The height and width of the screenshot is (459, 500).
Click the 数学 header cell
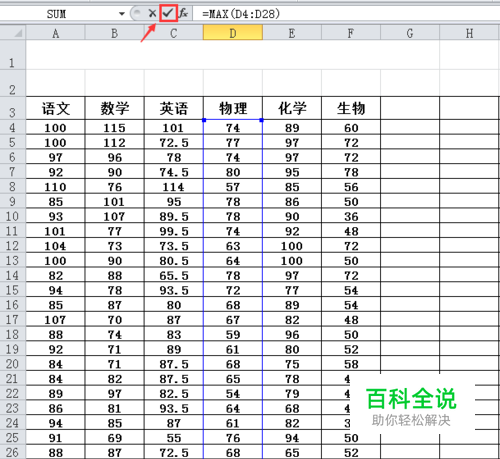(x=115, y=108)
